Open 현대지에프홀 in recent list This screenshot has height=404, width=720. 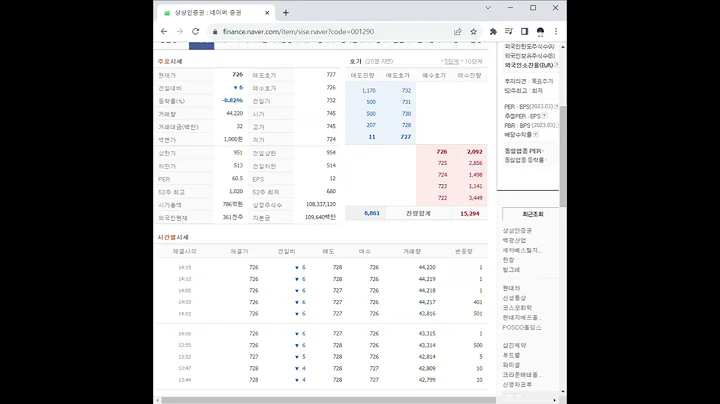522,317
